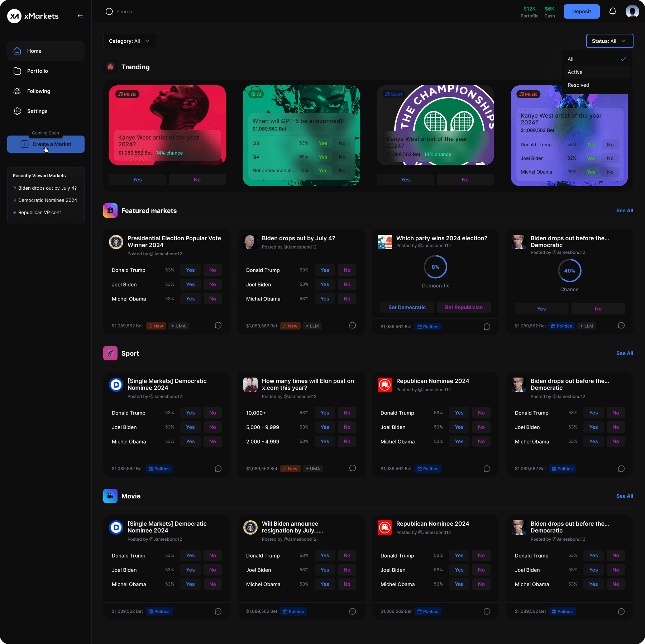645x644 pixels.
Task: Open the profile avatar menu
Action: 632,11
